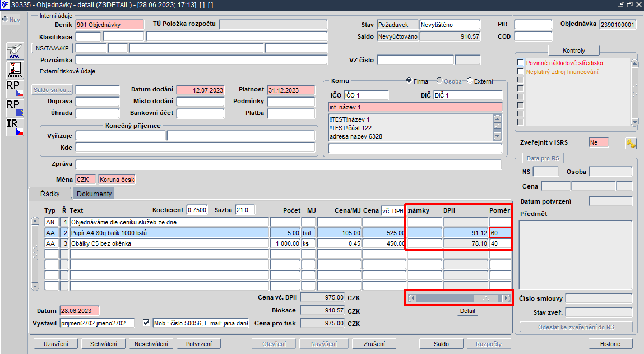Click the Detail button
Viewport: 644px width, 354px height.
point(467,311)
